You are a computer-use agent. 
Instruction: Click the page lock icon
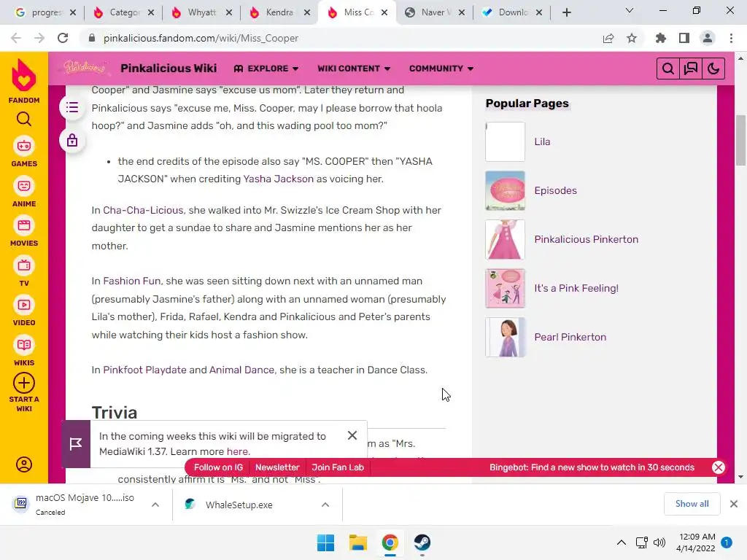pos(72,141)
